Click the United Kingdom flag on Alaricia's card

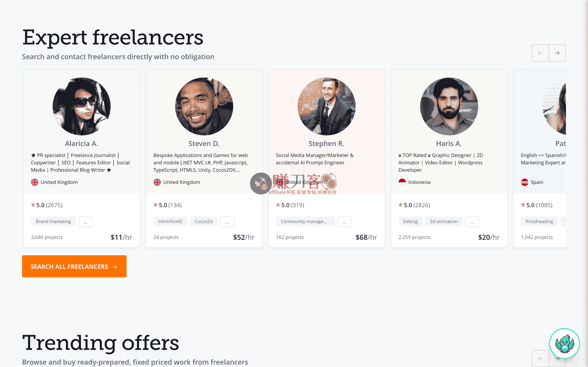coord(35,182)
